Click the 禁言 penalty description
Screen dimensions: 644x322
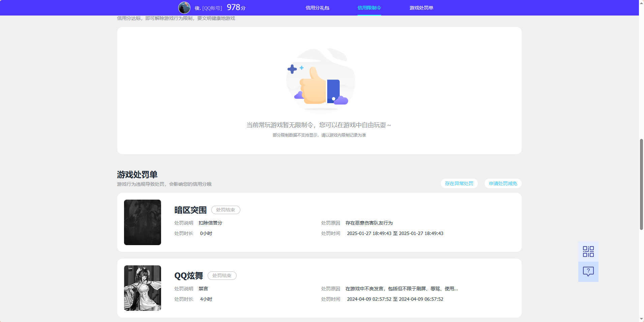[203, 289]
